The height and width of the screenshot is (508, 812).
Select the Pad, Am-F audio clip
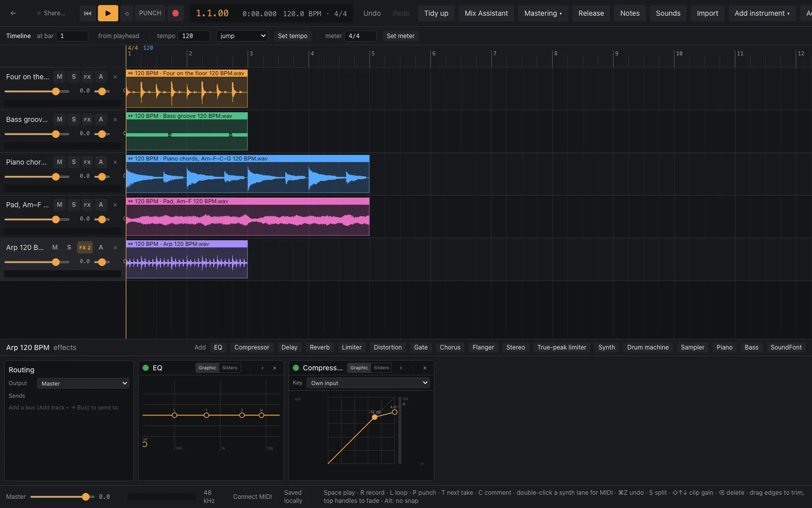tap(248, 217)
